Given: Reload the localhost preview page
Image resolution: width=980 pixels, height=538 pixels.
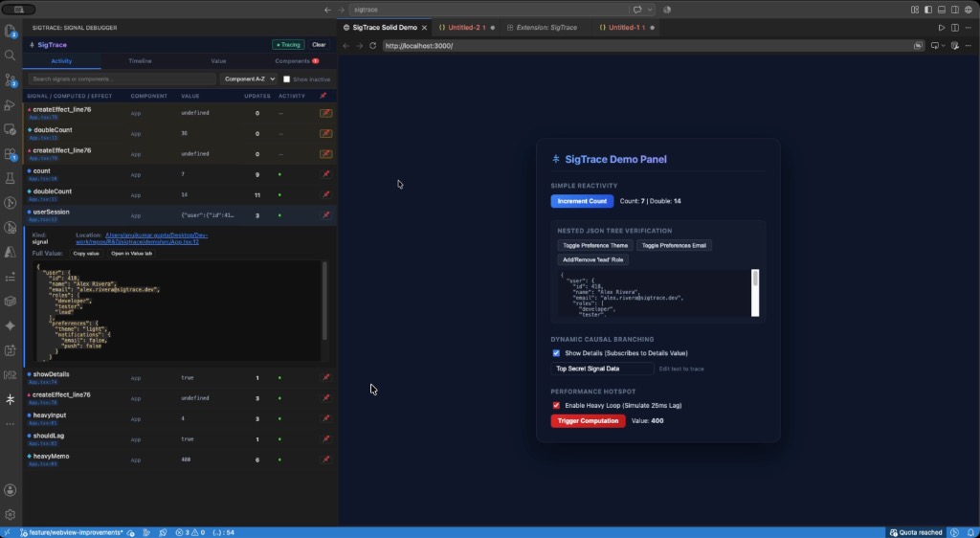Looking at the screenshot, I should tap(373, 46).
